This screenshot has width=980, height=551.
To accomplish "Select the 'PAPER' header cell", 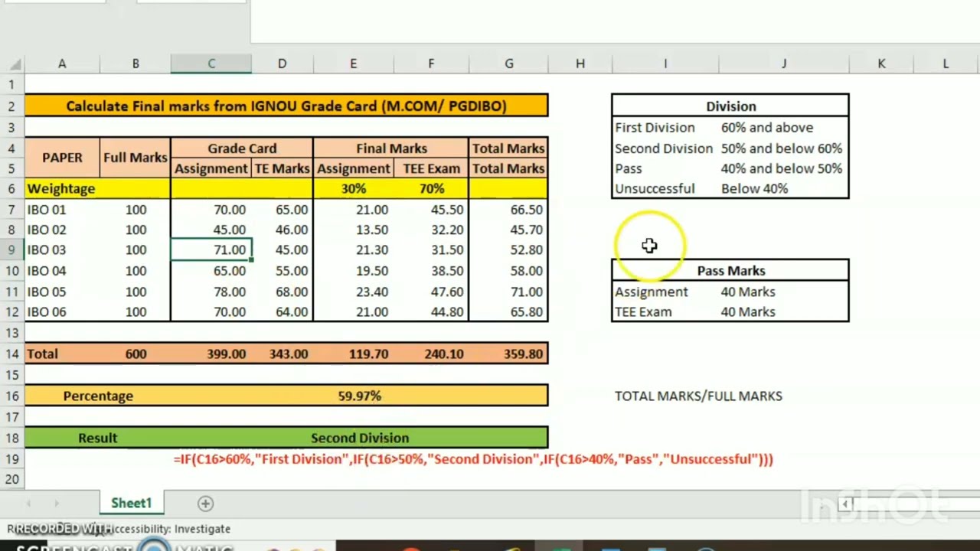I will point(62,158).
